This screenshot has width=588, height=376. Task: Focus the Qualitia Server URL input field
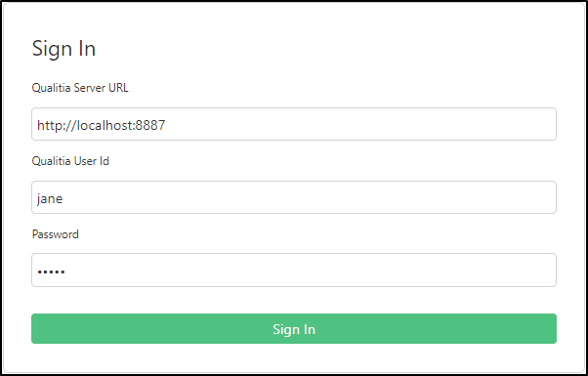pyautogui.click(x=294, y=124)
